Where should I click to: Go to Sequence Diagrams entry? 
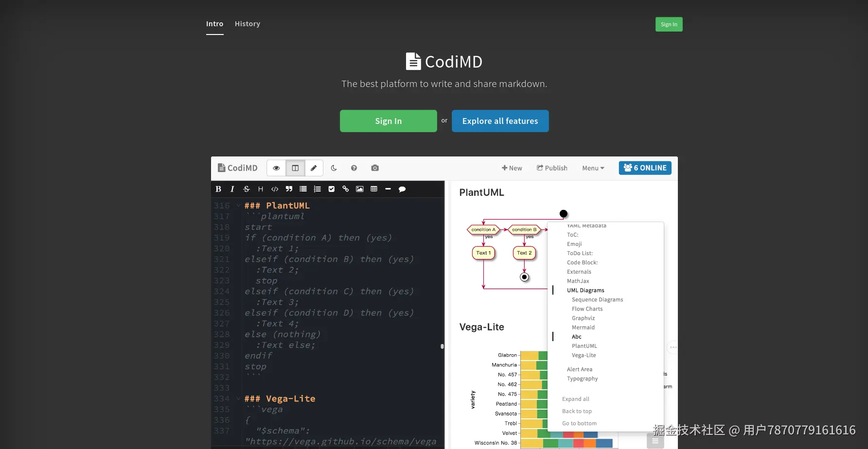598,299
